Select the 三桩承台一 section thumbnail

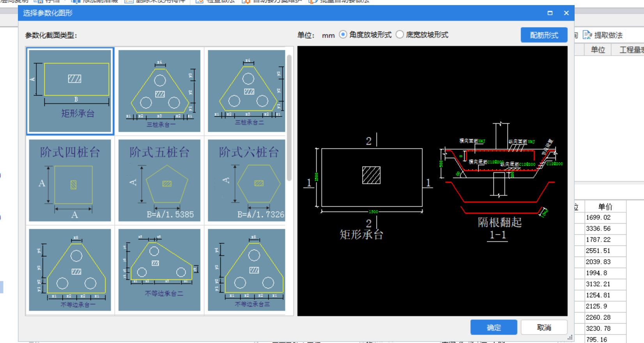(x=159, y=91)
